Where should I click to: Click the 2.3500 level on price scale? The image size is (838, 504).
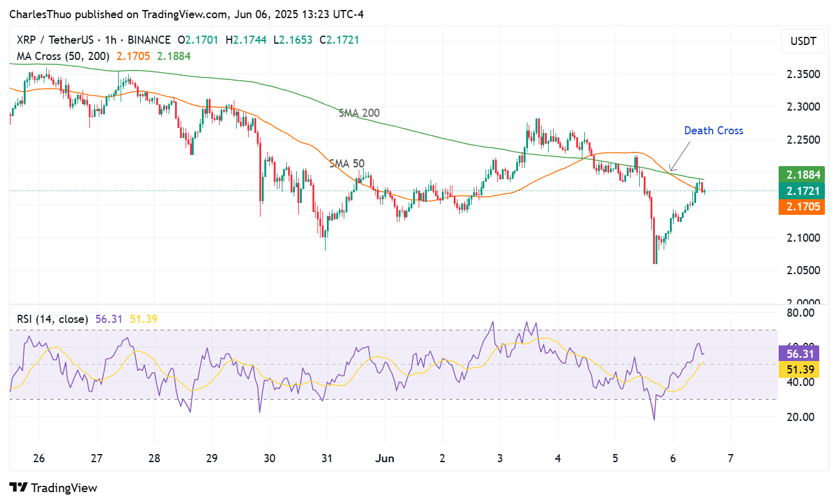[x=802, y=74]
